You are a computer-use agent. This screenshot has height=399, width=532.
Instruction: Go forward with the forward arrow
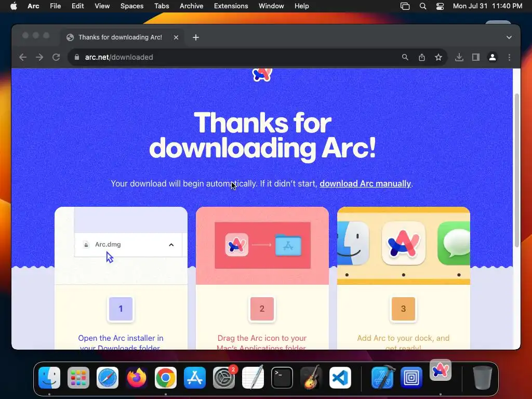[x=39, y=57]
